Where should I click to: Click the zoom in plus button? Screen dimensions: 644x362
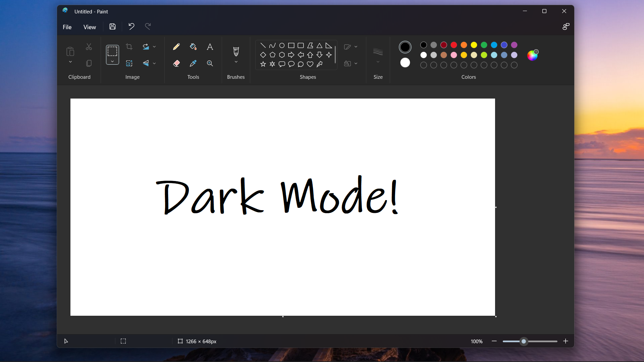[566, 341]
